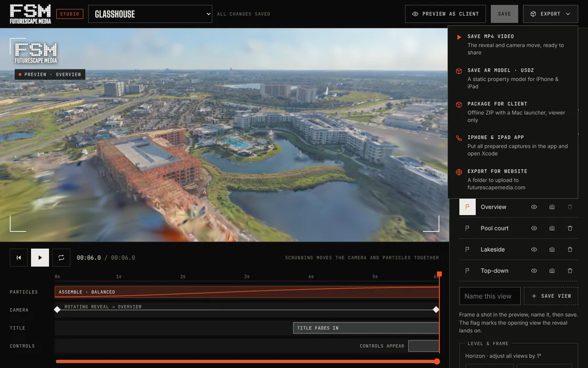This screenshot has width=588, height=368.
Task: Click the orange scrubber slider handle
Action: pyautogui.click(x=437, y=362)
